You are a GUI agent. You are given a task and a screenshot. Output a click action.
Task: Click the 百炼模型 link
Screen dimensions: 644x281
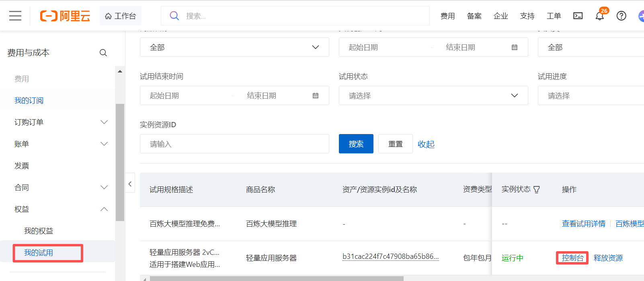click(x=630, y=224)
